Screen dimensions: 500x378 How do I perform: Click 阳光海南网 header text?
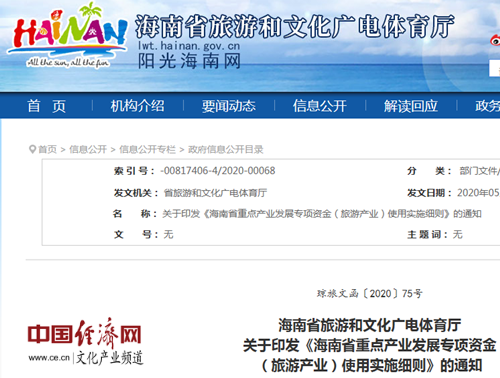(x=189, y=61)
